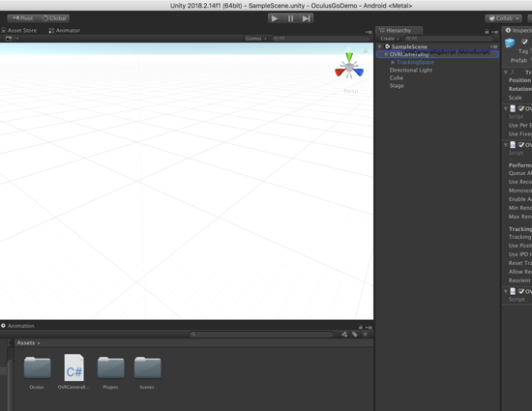Disable the first OVR script component checkbox
The width and height of the screenshot is (532, 411).
[x=521, y=108]
